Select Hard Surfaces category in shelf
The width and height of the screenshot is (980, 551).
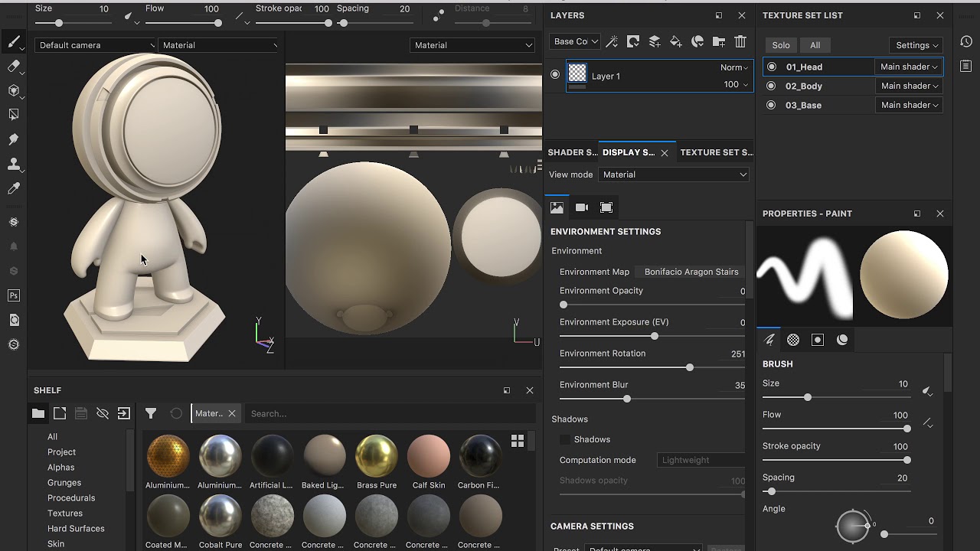[76, 528]
